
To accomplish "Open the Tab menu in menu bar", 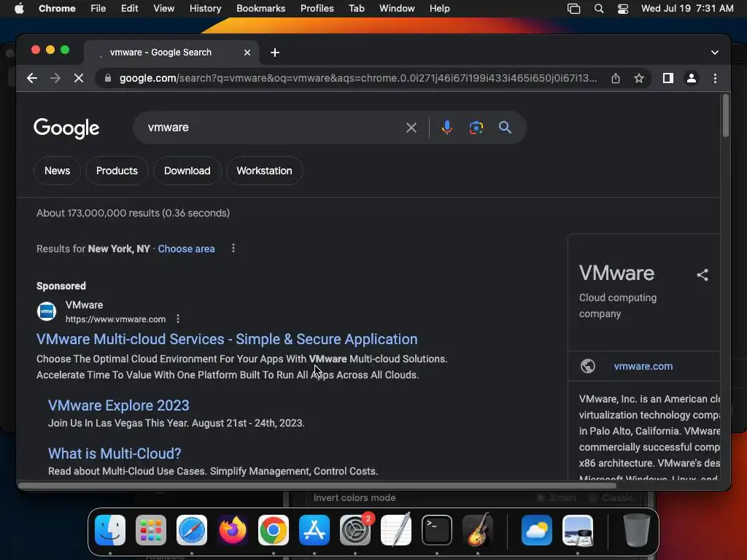I will click(x=356, y=8).
